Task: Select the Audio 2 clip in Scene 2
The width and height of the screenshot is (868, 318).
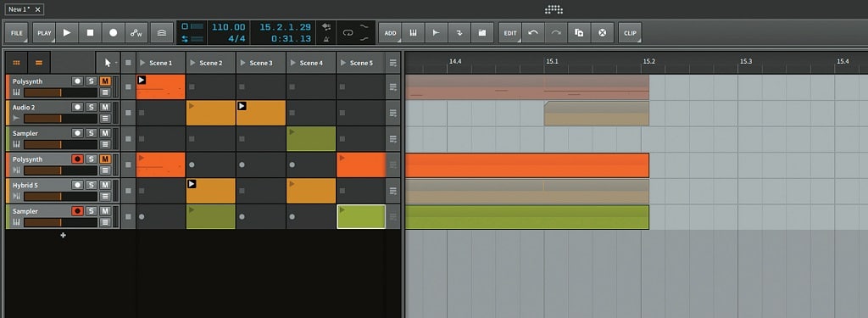Action: point(211,113)
